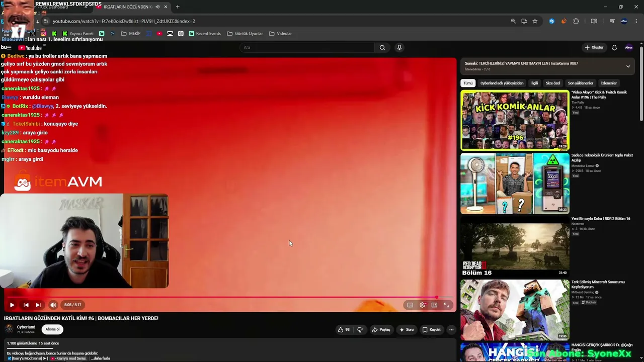Play the YouTube video
Screen dimensions: 644x362
pos(12,305)
